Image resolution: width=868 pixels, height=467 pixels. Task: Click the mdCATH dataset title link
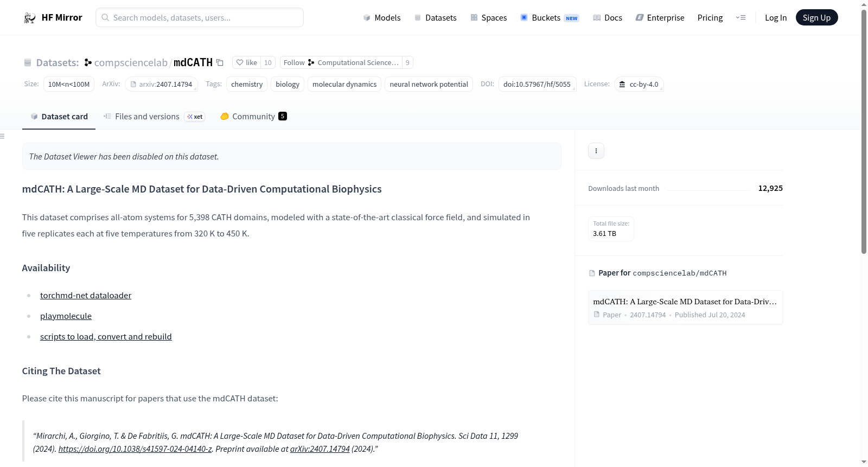coord(193,62)
